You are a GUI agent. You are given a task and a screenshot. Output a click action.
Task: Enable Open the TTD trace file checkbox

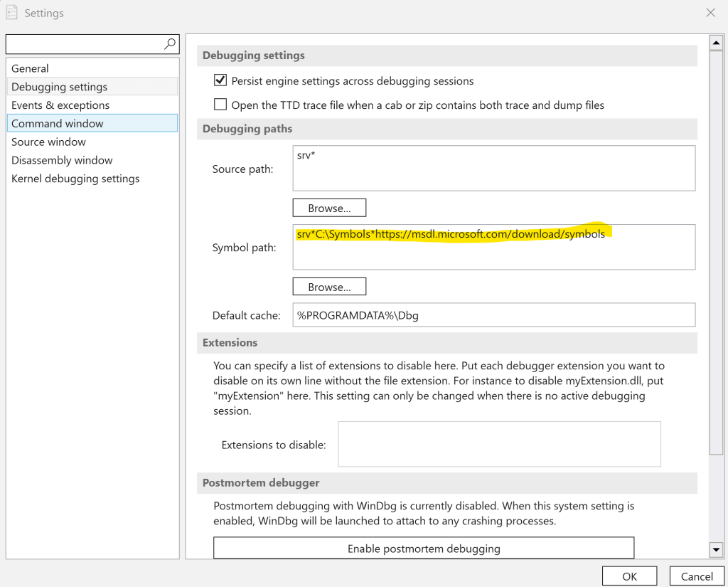[220, 105]
